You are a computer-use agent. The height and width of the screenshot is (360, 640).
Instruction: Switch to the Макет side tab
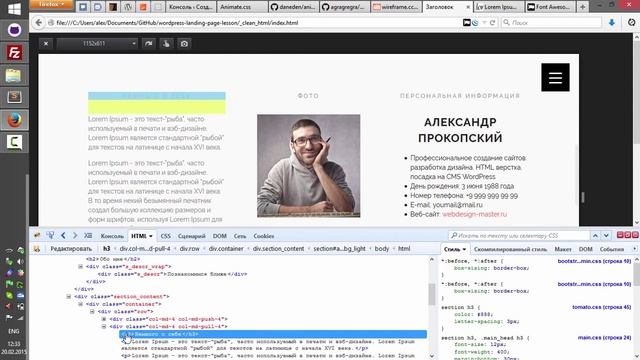[x=563, y=249]
